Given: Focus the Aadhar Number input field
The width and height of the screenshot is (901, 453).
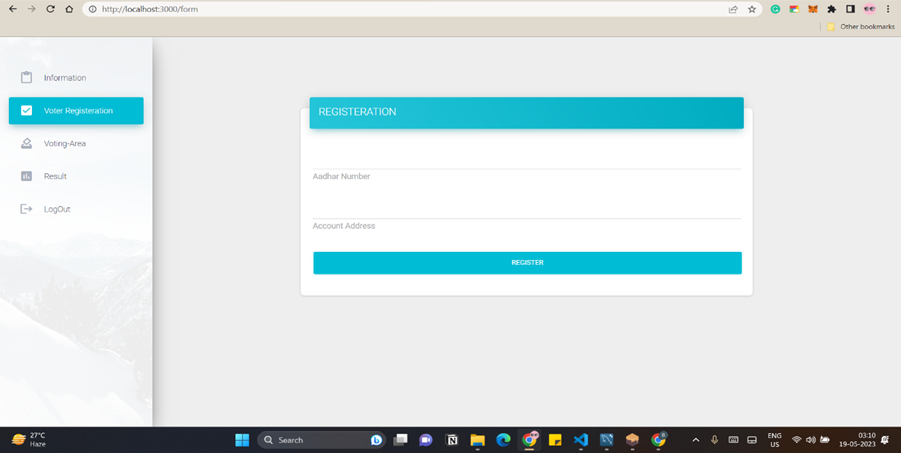Looking at the screenshot, I should pos(526,160).
